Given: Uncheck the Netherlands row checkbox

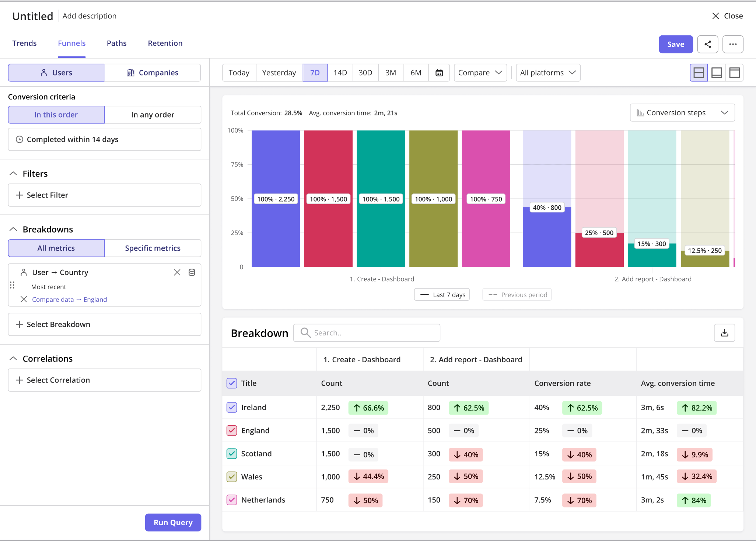Looking at the screenshot, I should pos(232,500).
